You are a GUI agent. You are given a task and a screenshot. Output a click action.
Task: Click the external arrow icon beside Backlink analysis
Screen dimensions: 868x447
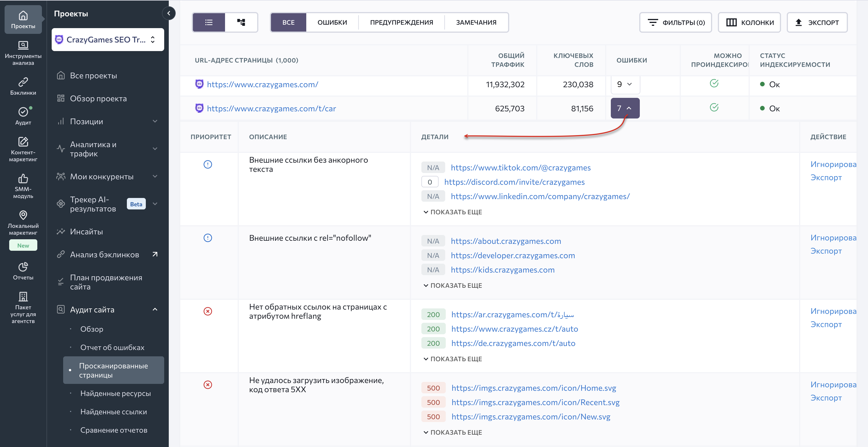(x=155, y=254)
